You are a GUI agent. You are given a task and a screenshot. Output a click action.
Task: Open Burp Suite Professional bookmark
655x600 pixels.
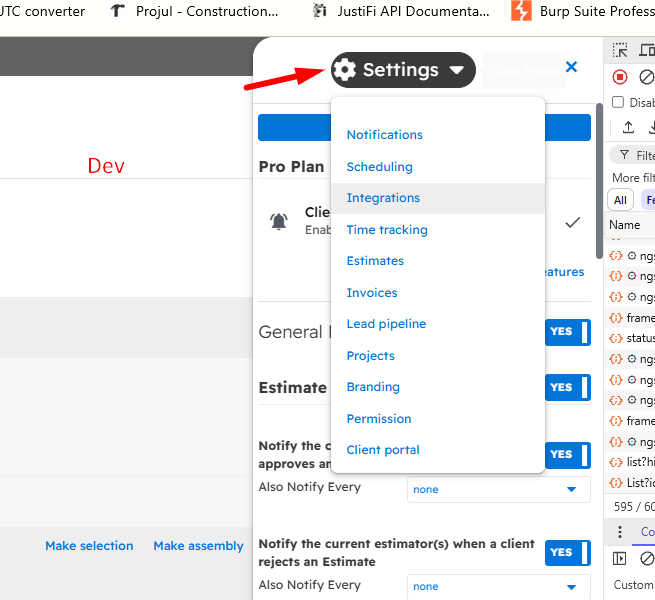coord(583,11)
